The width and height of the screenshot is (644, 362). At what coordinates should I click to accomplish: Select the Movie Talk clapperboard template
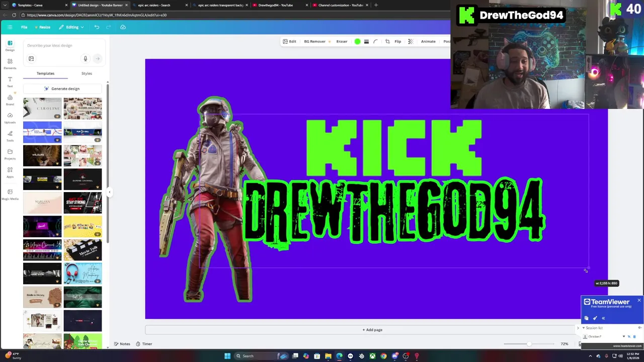click(x=83, y=250)
